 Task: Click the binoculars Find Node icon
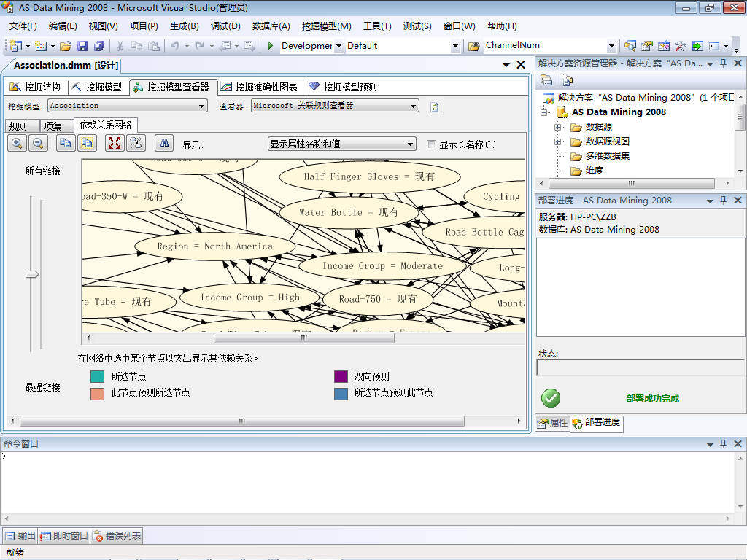[164, 143]
